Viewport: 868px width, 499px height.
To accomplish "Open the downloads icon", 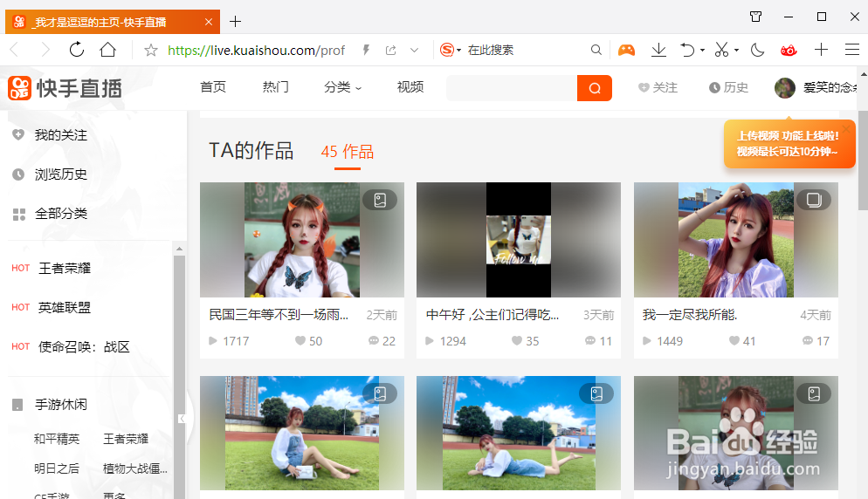I will click(658, 51).
